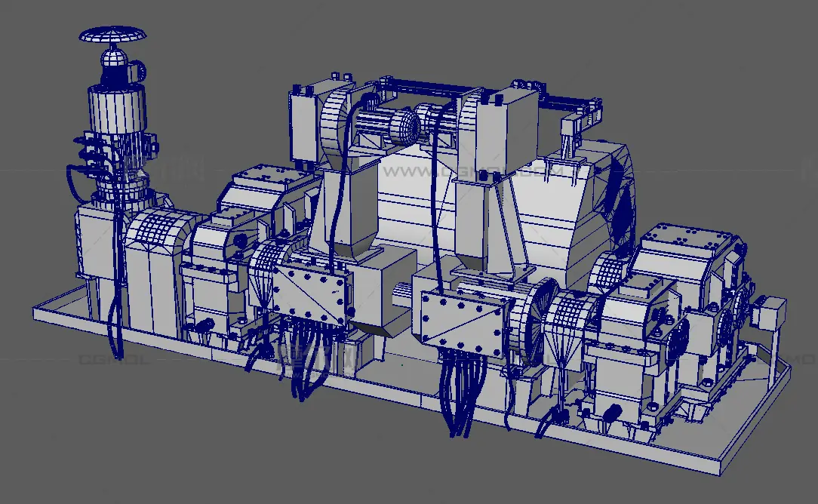Select the right bolted rectangular junction plate
The height and width of the screenshot is (504, 818).
pos(463,321)
